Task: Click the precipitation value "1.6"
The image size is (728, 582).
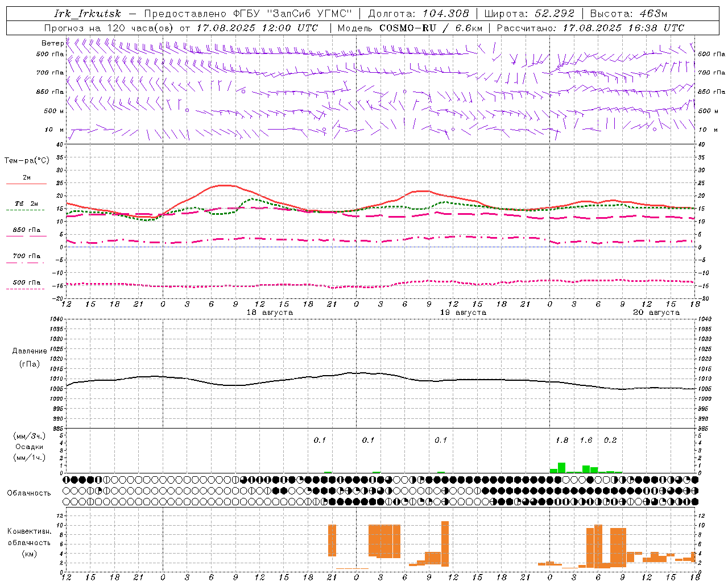Action: (x=586, y=440)
